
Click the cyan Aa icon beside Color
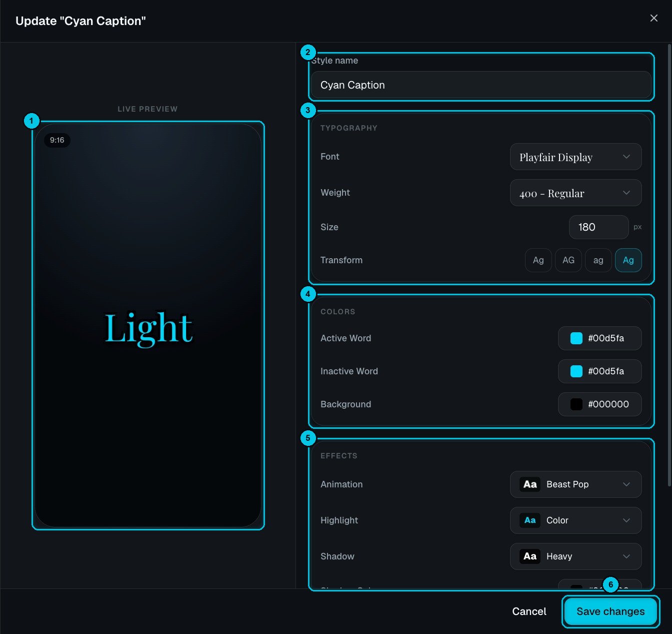click(x=530, y=520)
